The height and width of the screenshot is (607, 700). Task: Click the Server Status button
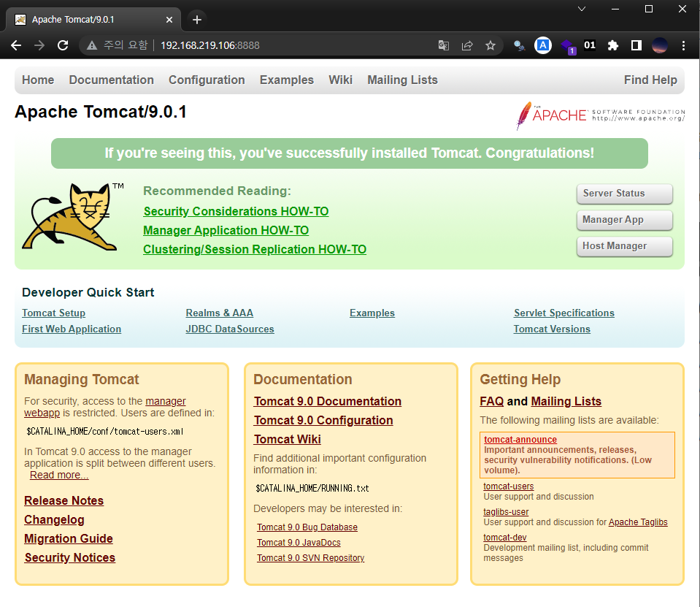click(625, 194)
